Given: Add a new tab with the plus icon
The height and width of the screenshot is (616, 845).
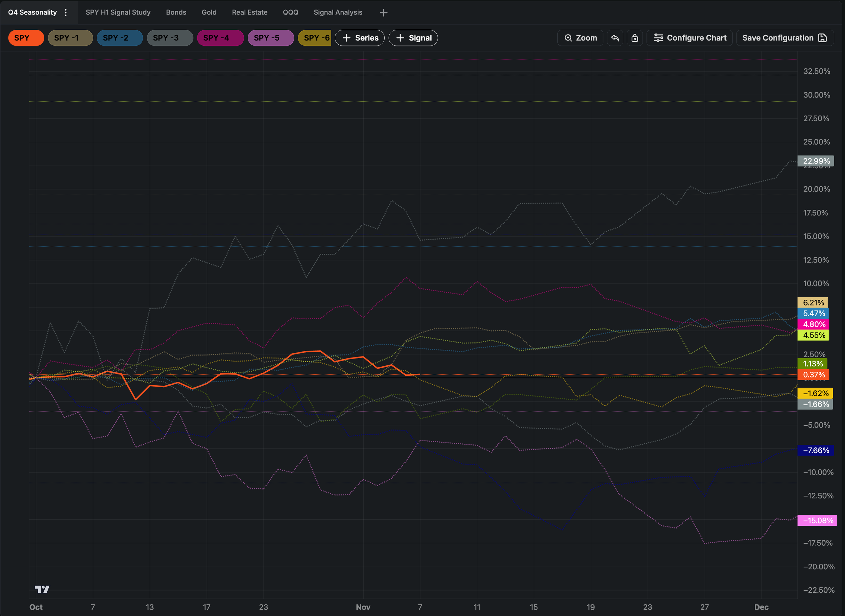Looking at the screenshot, I should point(383,13).
